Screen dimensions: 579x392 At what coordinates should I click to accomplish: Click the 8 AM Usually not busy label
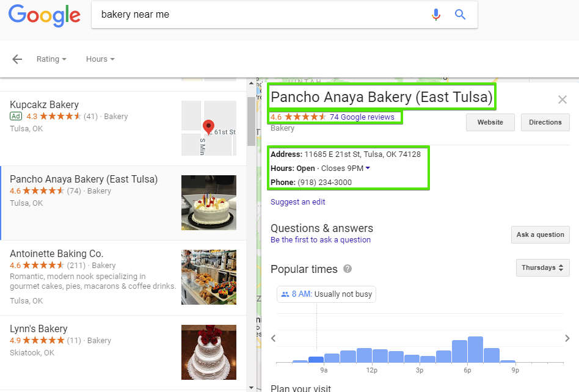point(326,294)
